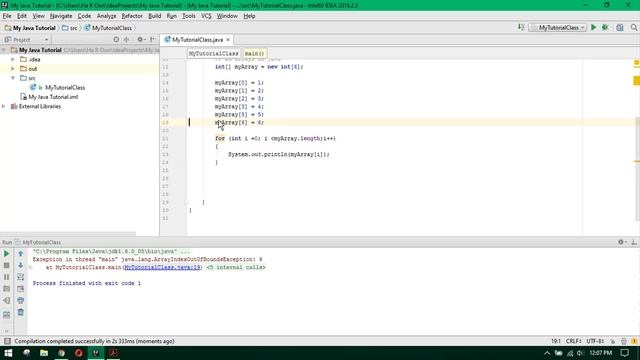Rerun program in Run panel
640x360 pixels.
[7, 254]
